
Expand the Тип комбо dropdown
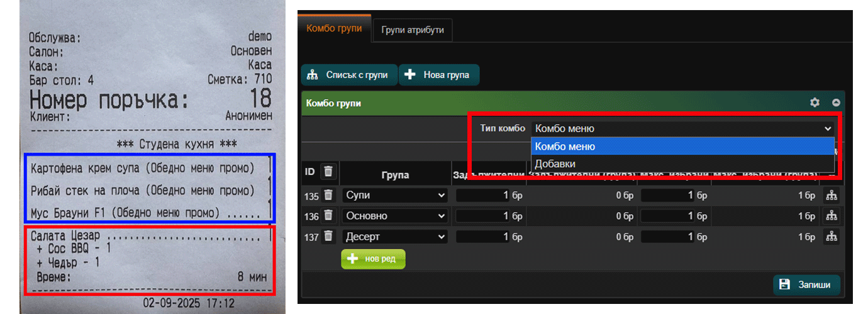682,128
